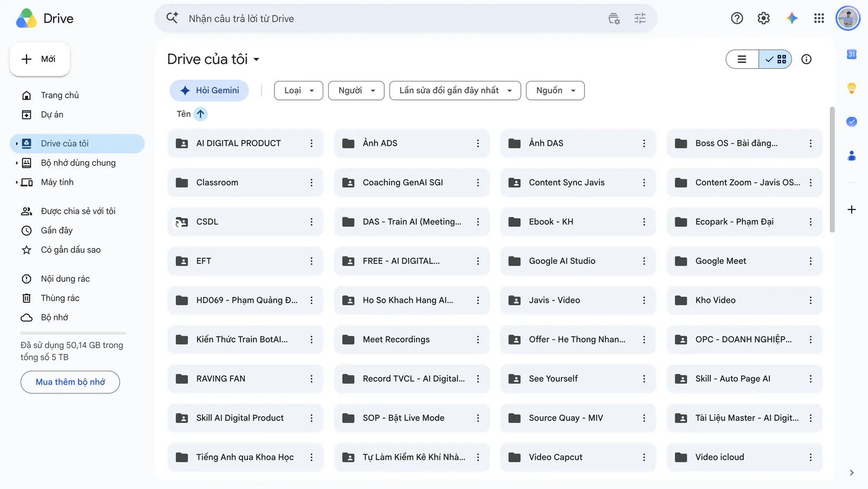
Task: Get add-ons plus icon
Action: click(852, 209)
